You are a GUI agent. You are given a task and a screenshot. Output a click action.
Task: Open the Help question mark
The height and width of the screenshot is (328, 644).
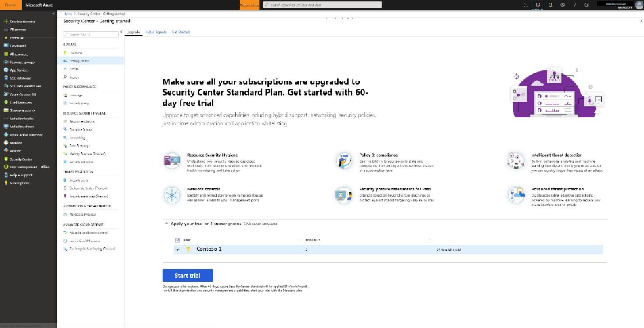575,5
